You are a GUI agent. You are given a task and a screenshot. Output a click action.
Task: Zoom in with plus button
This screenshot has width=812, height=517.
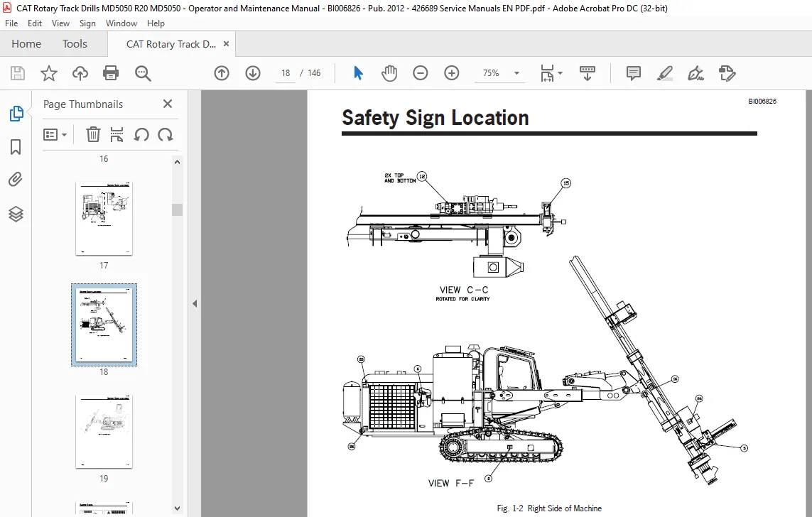pyautogui.click(x=452, y=73)
